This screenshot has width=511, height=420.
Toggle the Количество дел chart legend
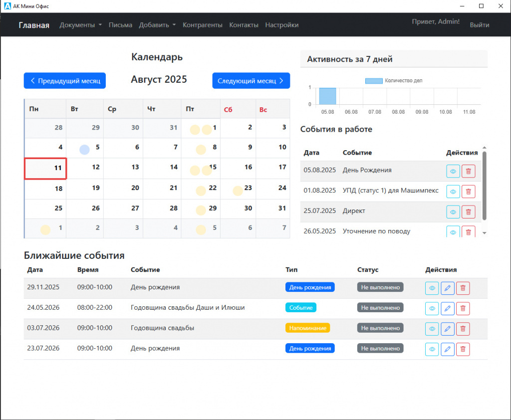click(394, 80)
